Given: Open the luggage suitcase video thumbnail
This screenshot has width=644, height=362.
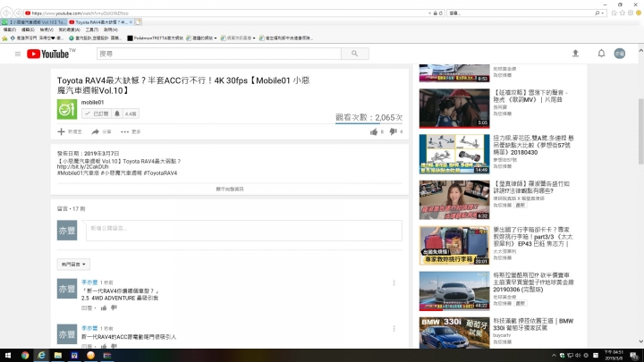Looking at the screenshot, I should click(x=454, y=246).
